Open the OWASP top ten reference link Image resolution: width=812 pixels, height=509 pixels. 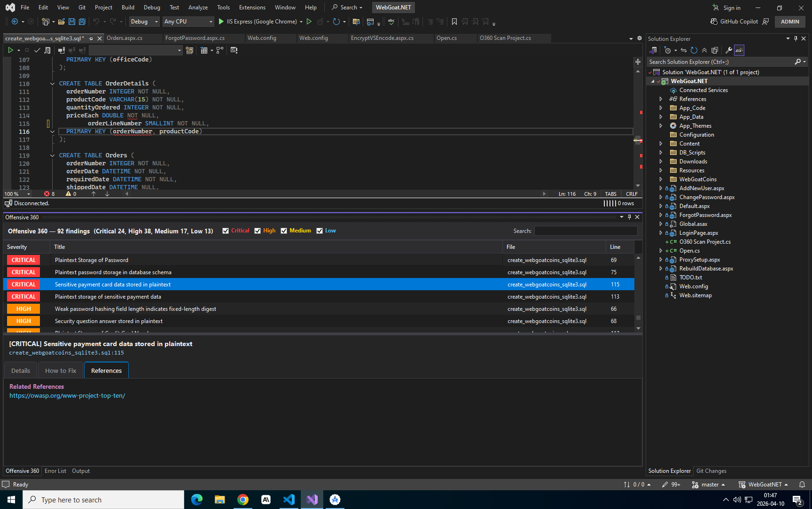coord(67,396)
